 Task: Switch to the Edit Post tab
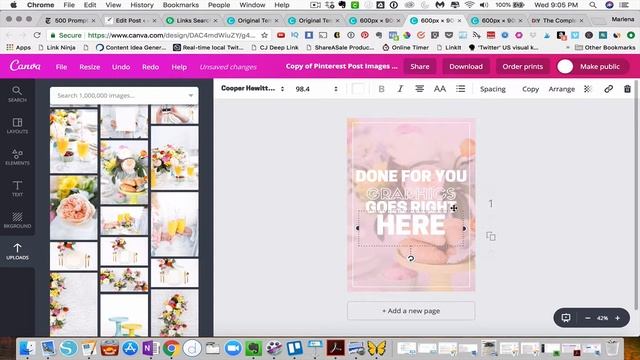131,20
